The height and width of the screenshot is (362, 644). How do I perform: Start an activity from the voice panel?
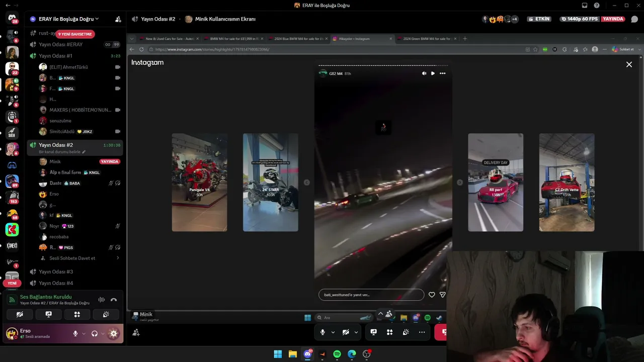pos(77,314)
